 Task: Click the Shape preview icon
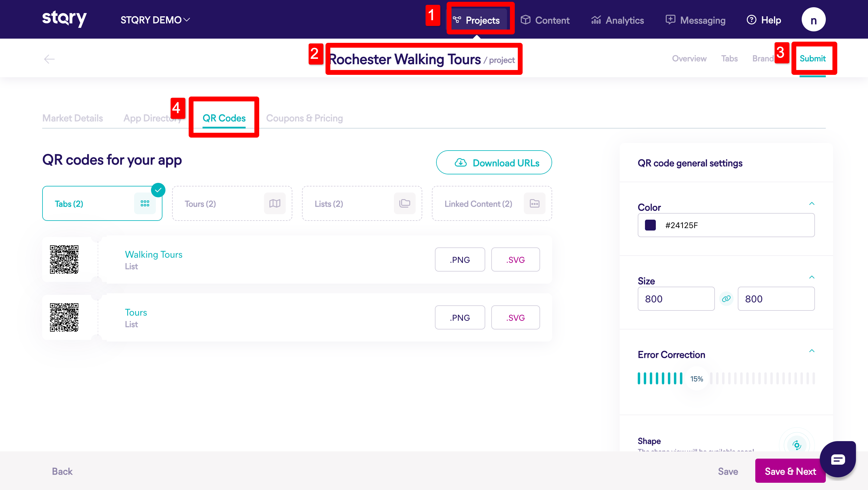click(x=796, y=444)
